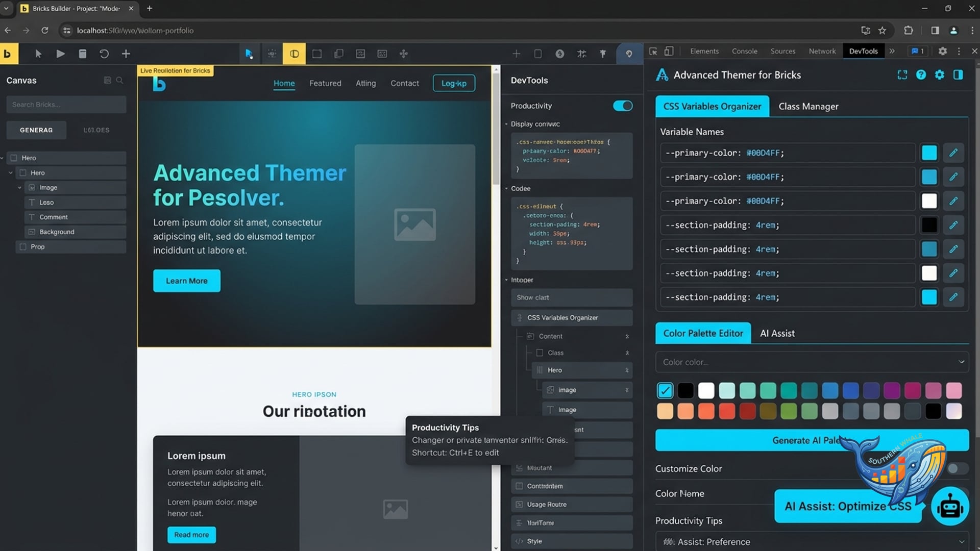Collapse the Image layer in the Canvas tree

pyautogui.click(x=19, y=188)
